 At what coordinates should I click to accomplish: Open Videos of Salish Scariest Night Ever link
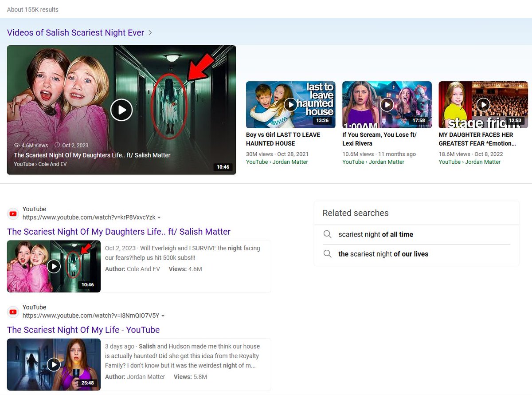[x=75, y=32]
